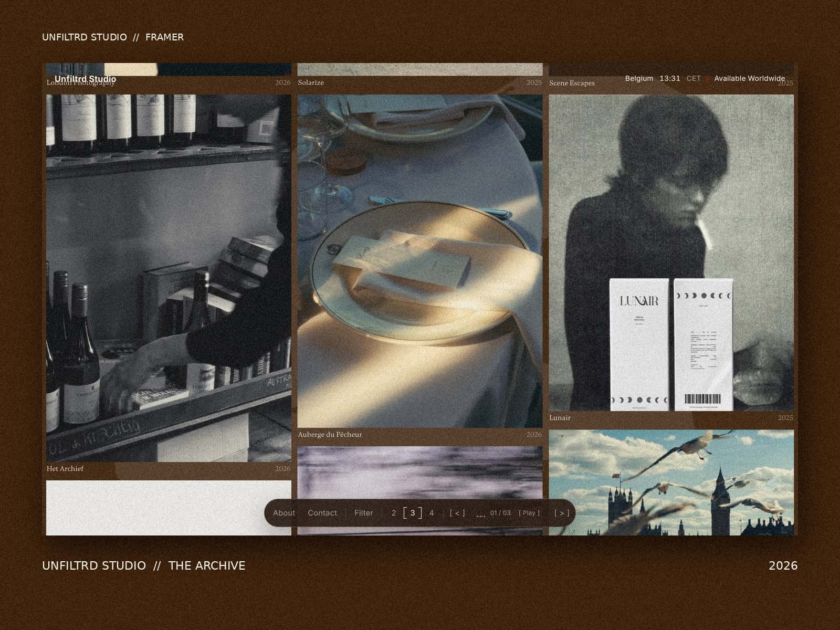Open the blurred purple image thumbnail
Screen dimensions: 840x630
coord(420,491)
